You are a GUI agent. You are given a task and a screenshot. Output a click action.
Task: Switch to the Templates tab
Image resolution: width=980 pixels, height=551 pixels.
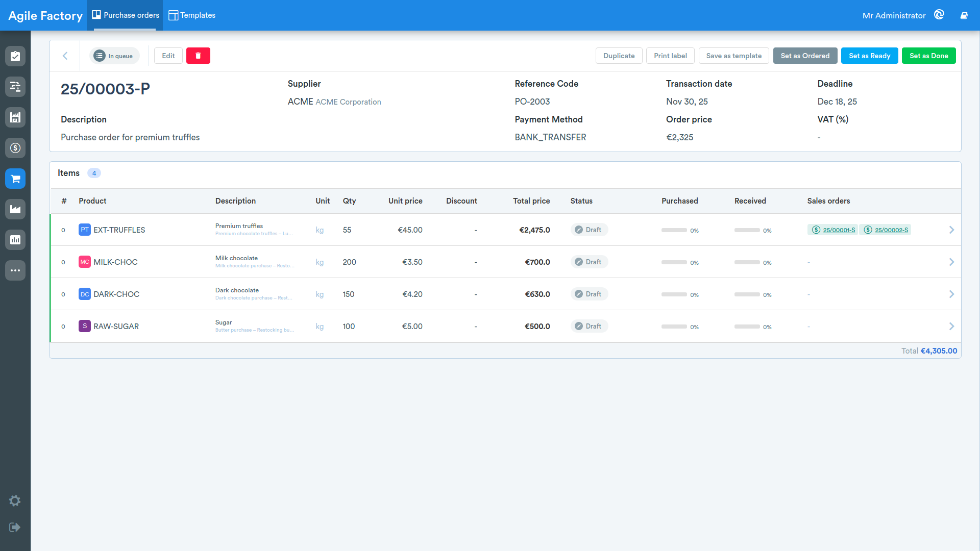click(192, 15)
